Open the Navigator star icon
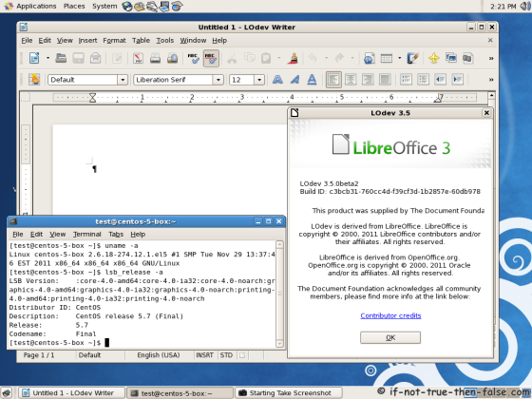Viewport: 532px width, 399px height. coord(434,58)
